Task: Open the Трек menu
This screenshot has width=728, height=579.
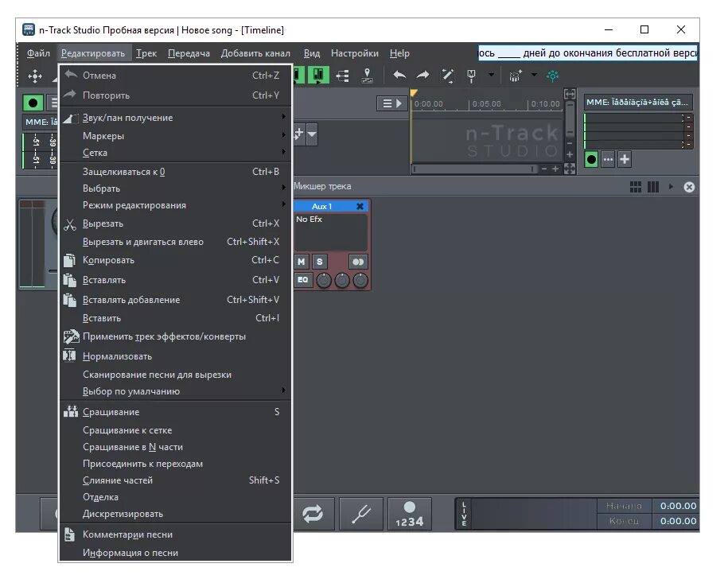Action: tap(146, 53)
